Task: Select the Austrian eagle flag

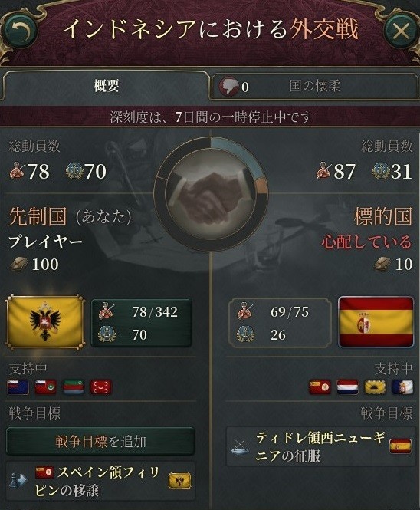Action: click(45, 322)
